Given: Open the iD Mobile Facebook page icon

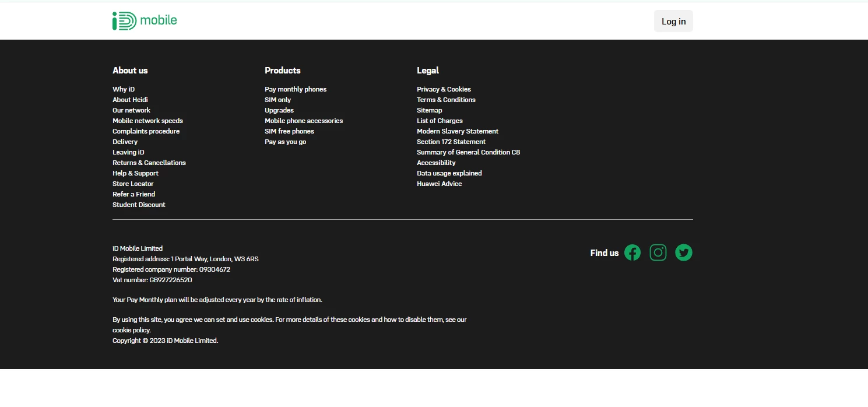Looking at the screenshot, I should (632, 252).
